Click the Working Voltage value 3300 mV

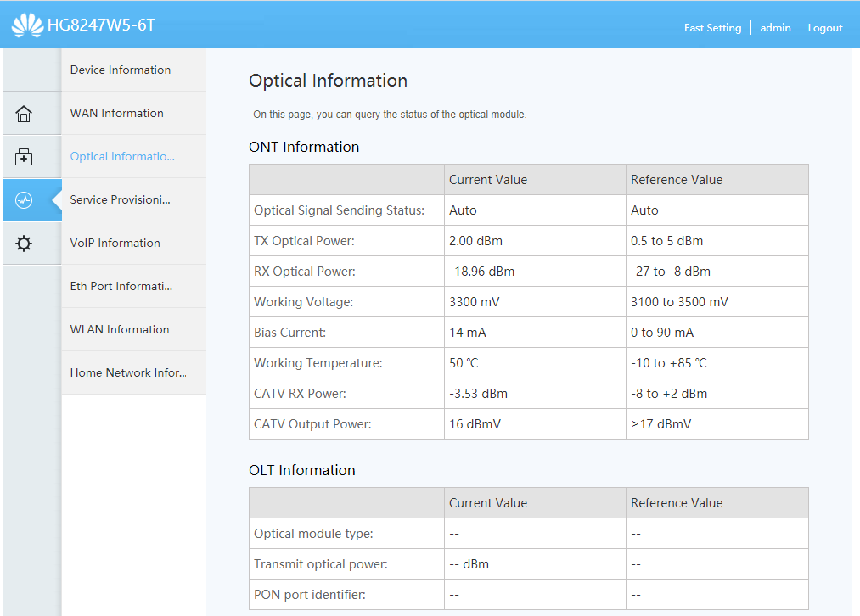point(474,302)
